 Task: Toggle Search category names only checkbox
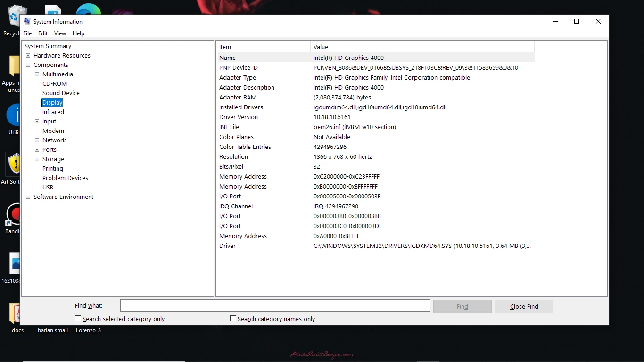pyautogui.click(x=233, y=319)
